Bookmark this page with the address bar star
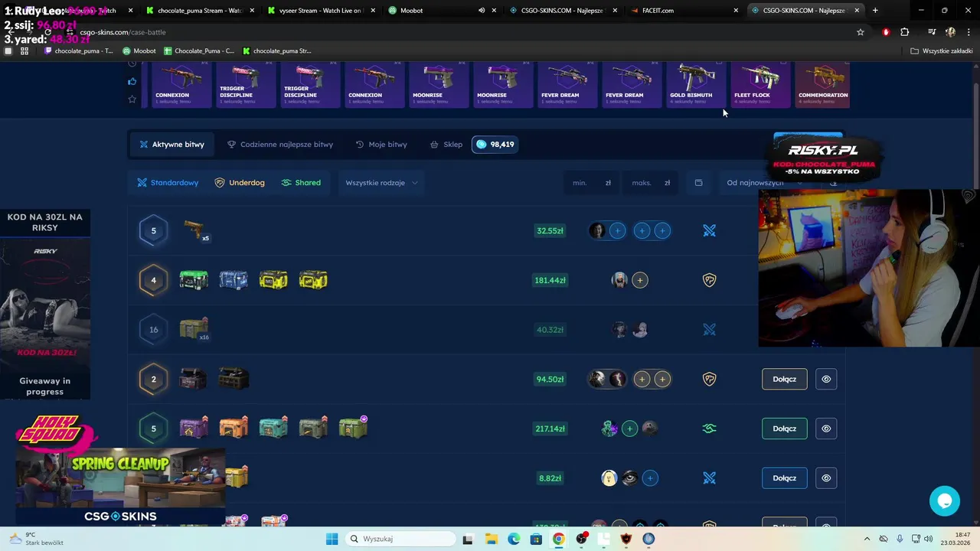980x551 pixels. [861, 32]
